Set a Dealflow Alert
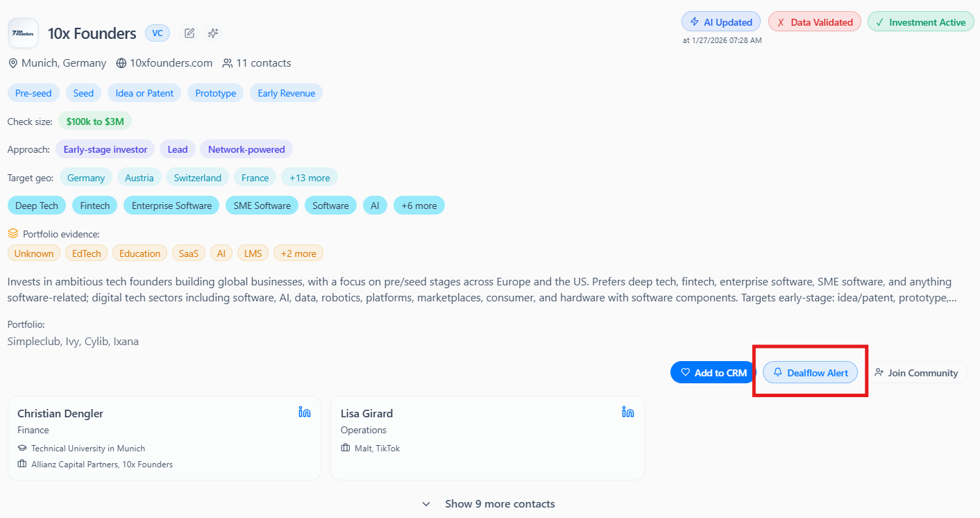 810,373
